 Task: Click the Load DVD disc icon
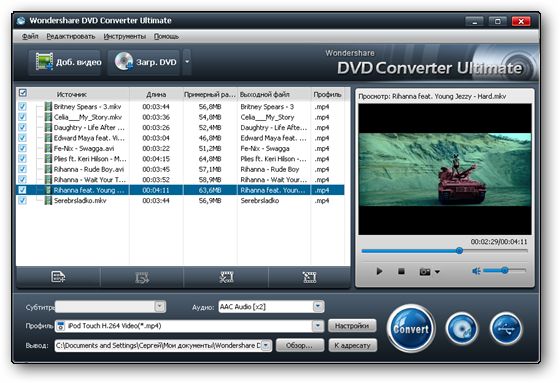click(124, 61)
